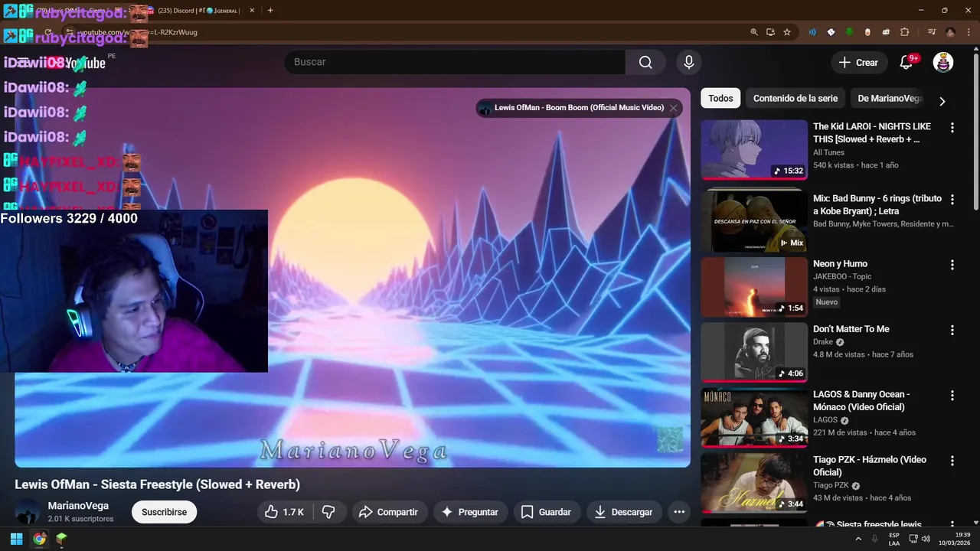Click the video title Siesta Freestyle (Slowed + Reverb)

point(157,484)
